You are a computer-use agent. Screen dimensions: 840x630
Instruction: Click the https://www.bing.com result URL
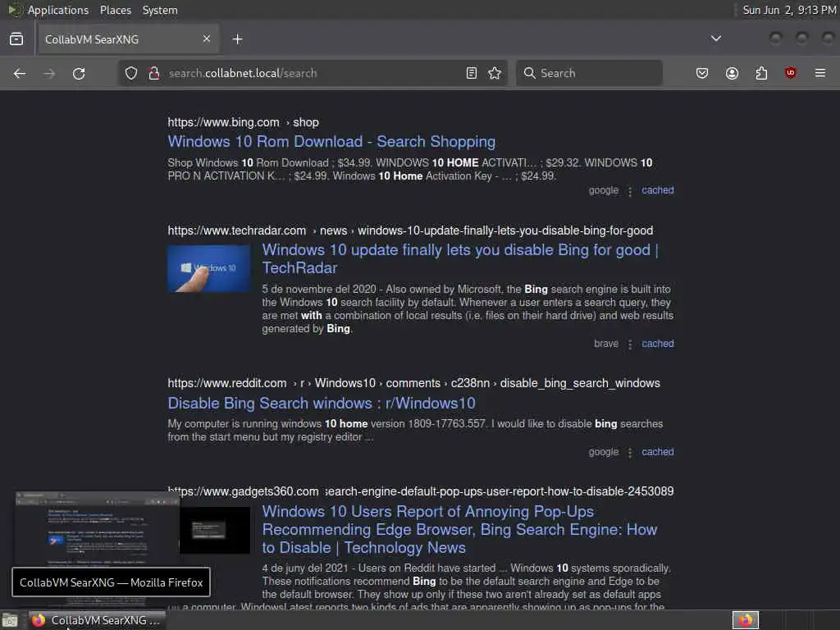point(223,122)
